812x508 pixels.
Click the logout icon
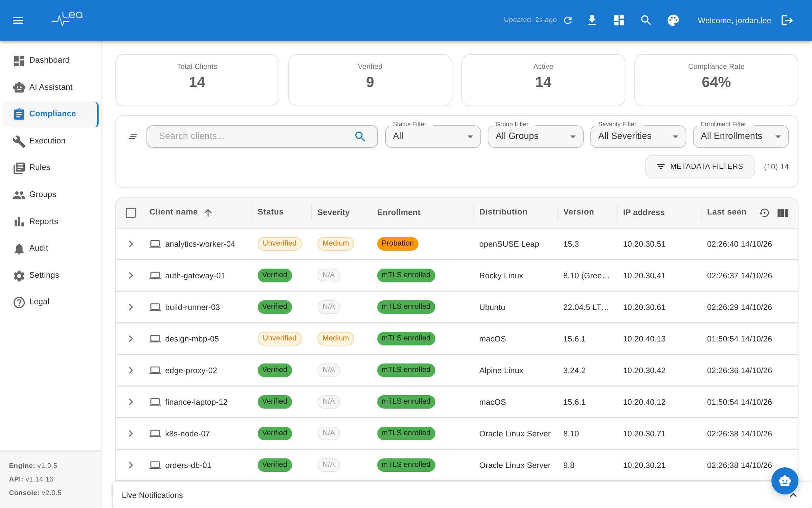tap(787, 20)
